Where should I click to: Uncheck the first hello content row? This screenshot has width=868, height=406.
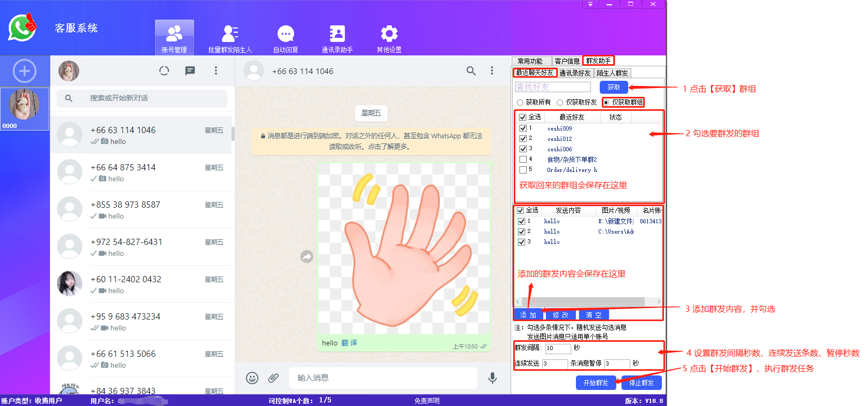point(522,221)
